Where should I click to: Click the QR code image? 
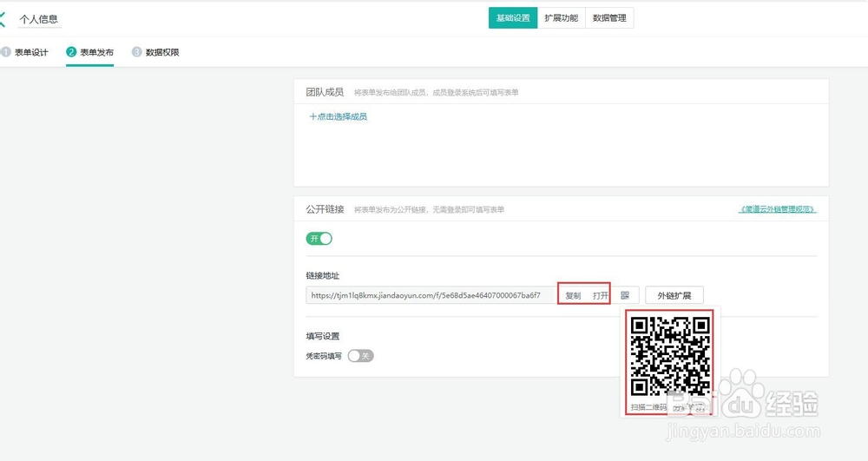(x=670, y=357)
